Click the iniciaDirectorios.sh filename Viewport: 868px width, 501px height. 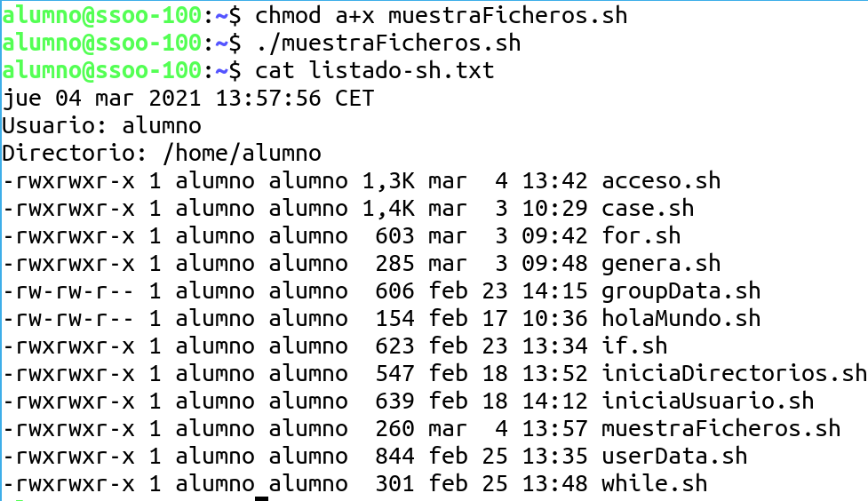734,374
